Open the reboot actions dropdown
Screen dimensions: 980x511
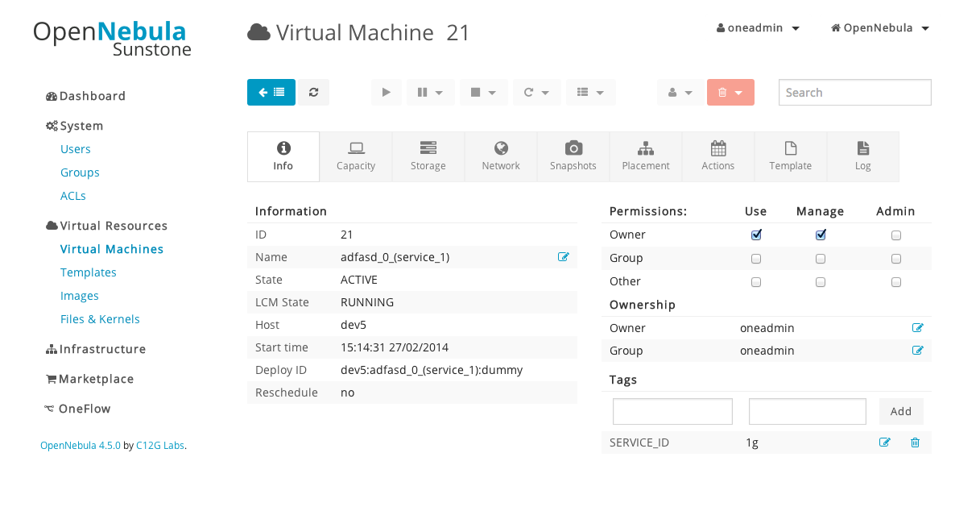coord(537,92)
